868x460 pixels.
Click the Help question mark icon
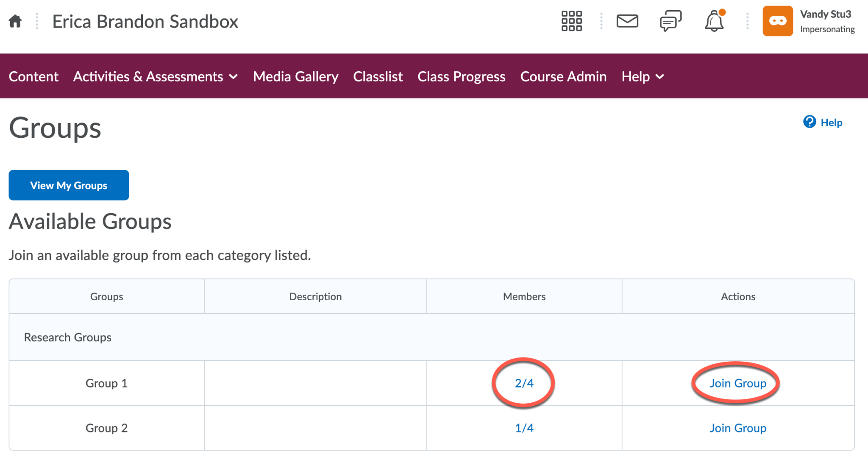[809, 122]
